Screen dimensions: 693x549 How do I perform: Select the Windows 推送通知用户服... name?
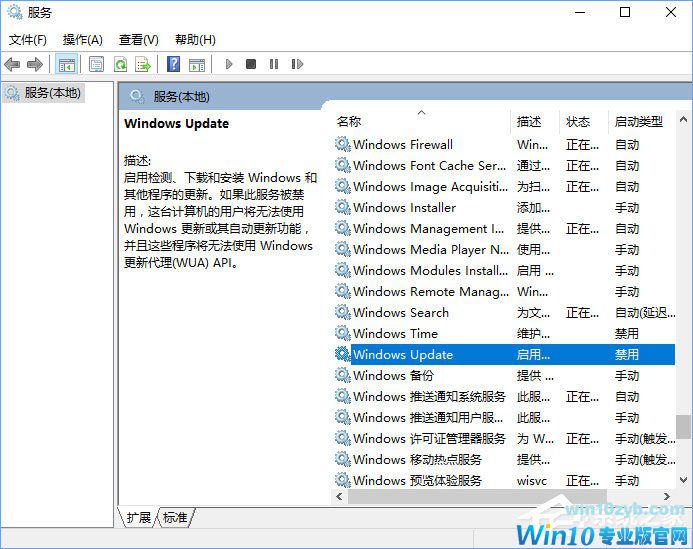coord(428,417)
